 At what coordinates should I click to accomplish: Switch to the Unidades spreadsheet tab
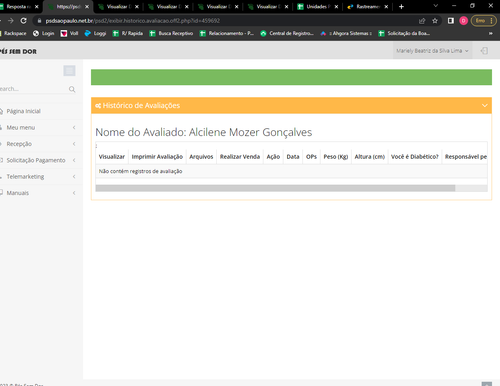(x=318, y=7)
